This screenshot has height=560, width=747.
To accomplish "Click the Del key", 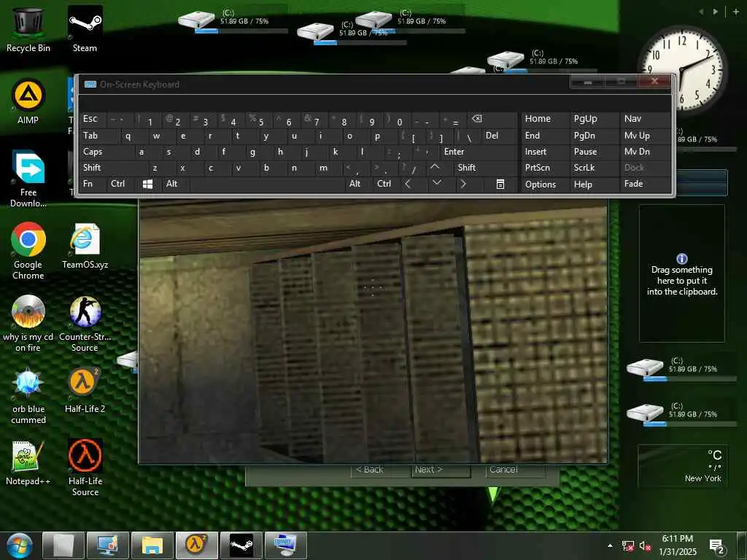I will (x=499, y=136).
